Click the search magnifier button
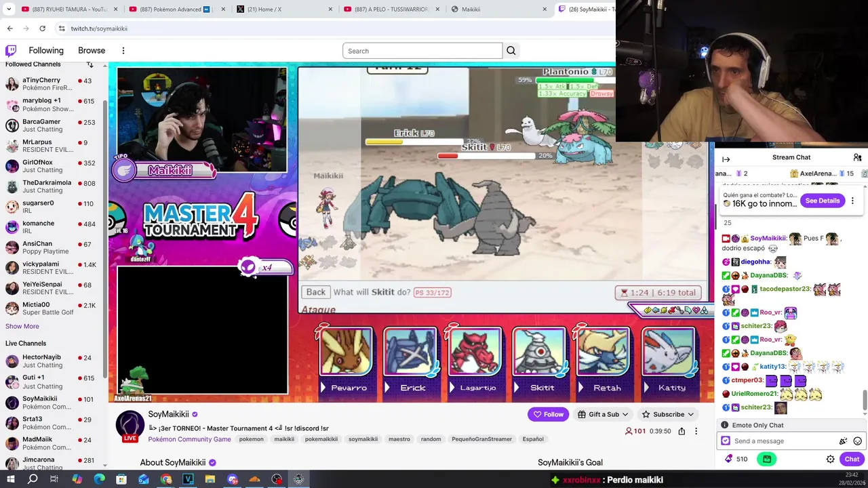 click(x=511, y=51)
